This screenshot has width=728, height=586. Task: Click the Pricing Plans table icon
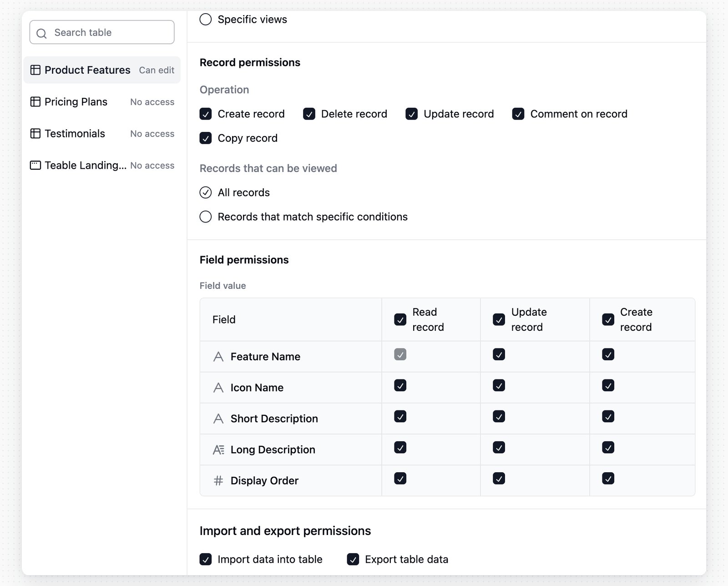35,102
